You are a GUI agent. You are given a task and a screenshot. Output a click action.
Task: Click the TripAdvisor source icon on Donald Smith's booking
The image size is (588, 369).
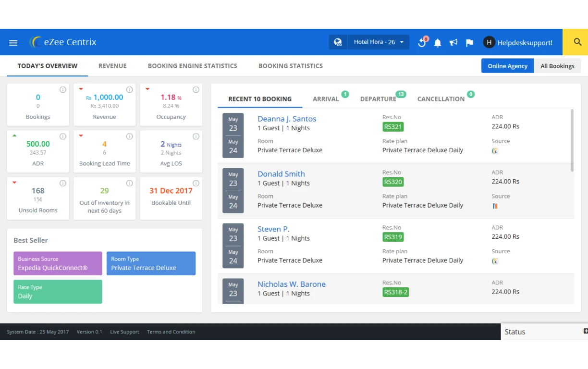pyautogui.click(x=495, y=206)
